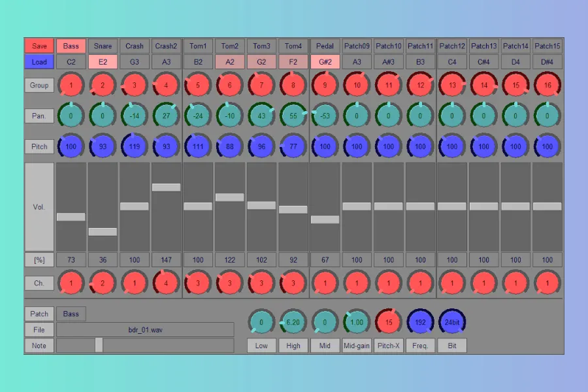Toggle the E2 note cell for Snare
The image size is (588, 392).
click(x=103, y=62)
